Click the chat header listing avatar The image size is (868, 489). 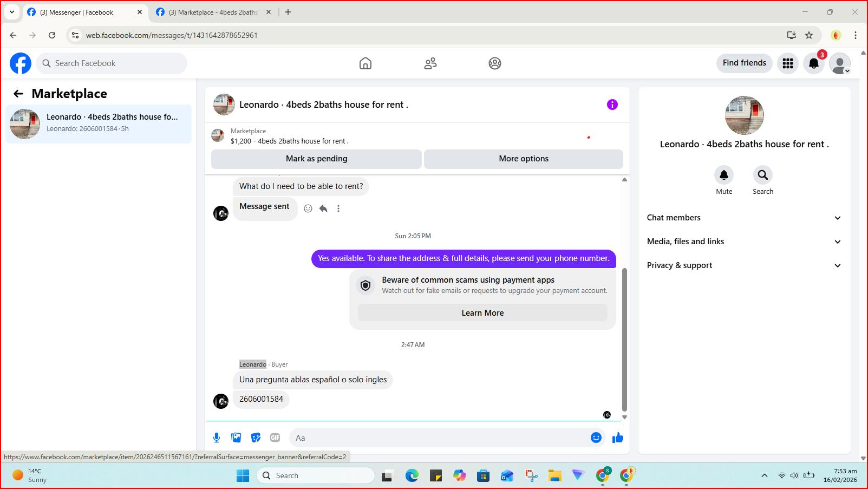point(224,105)
